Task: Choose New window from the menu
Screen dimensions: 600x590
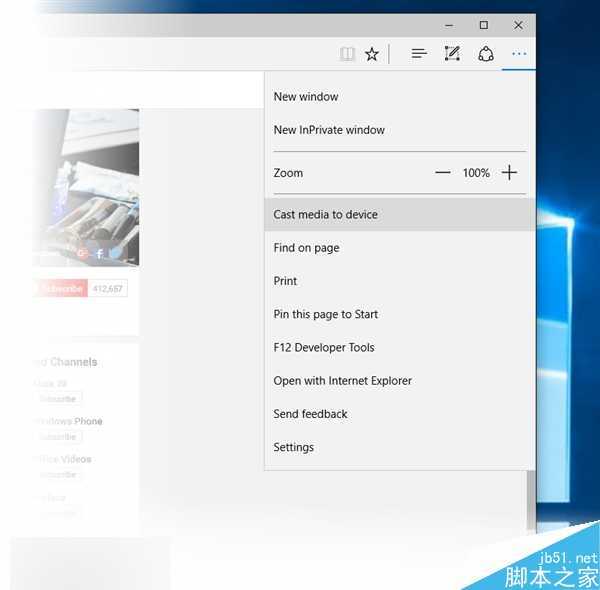Action: (399, 97)
